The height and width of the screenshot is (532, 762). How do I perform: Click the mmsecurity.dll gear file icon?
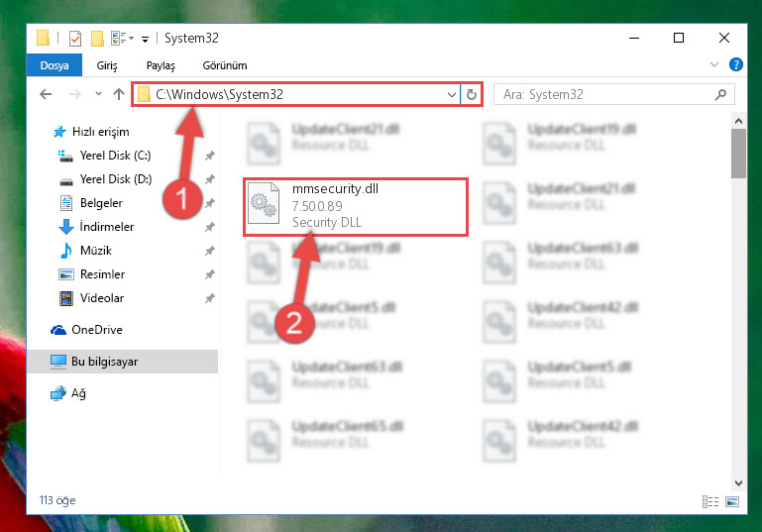coord(264,203)
